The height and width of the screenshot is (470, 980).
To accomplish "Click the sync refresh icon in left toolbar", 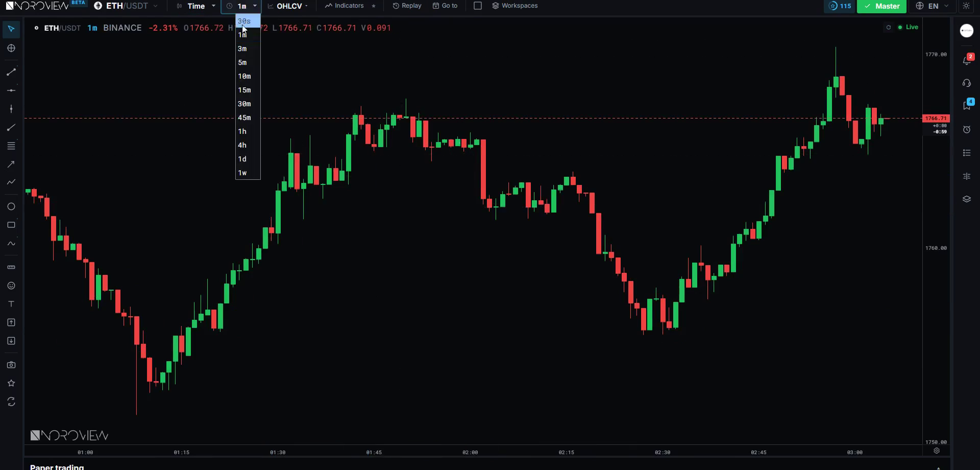I will pyautogui.click(x=11, y=402).
